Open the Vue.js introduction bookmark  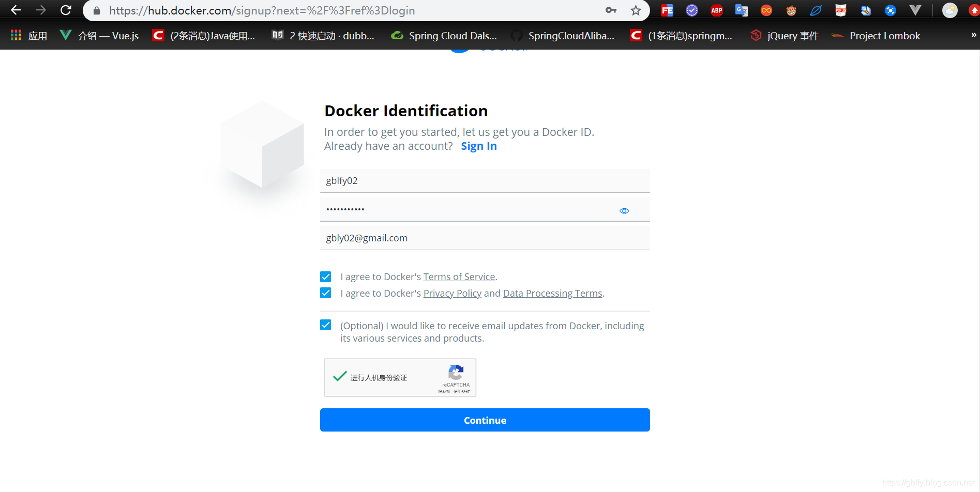[99, 36]
